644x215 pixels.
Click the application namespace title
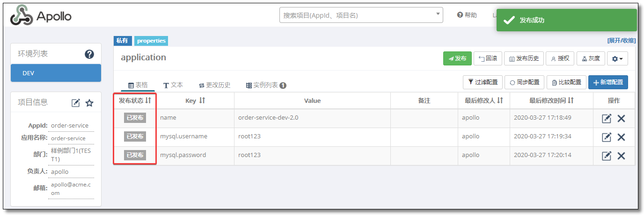143,57
